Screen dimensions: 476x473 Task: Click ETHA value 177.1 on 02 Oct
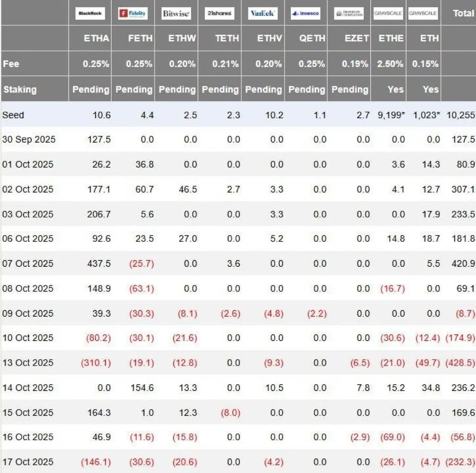[x=99, y=189]
